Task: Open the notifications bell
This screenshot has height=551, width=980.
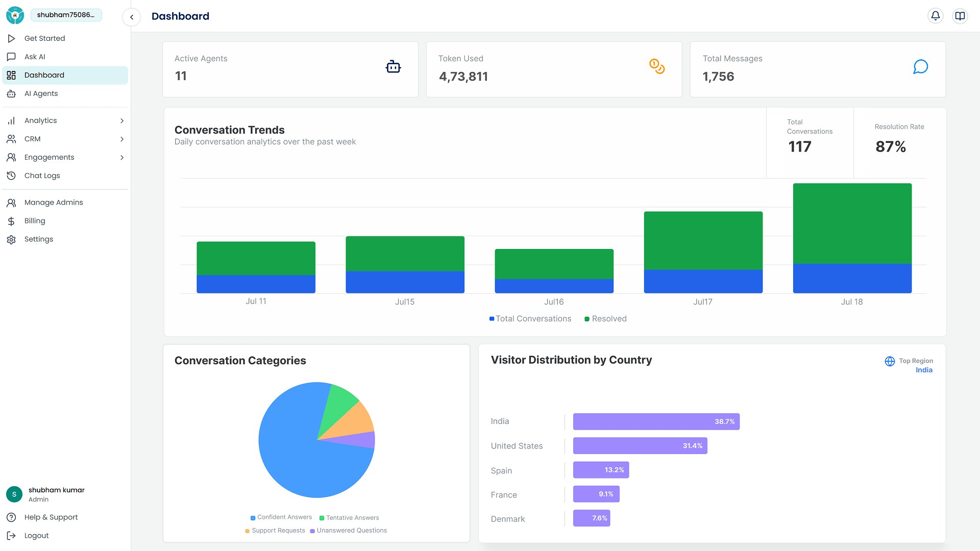Action: pyautogui.click(x=936, y=15)
